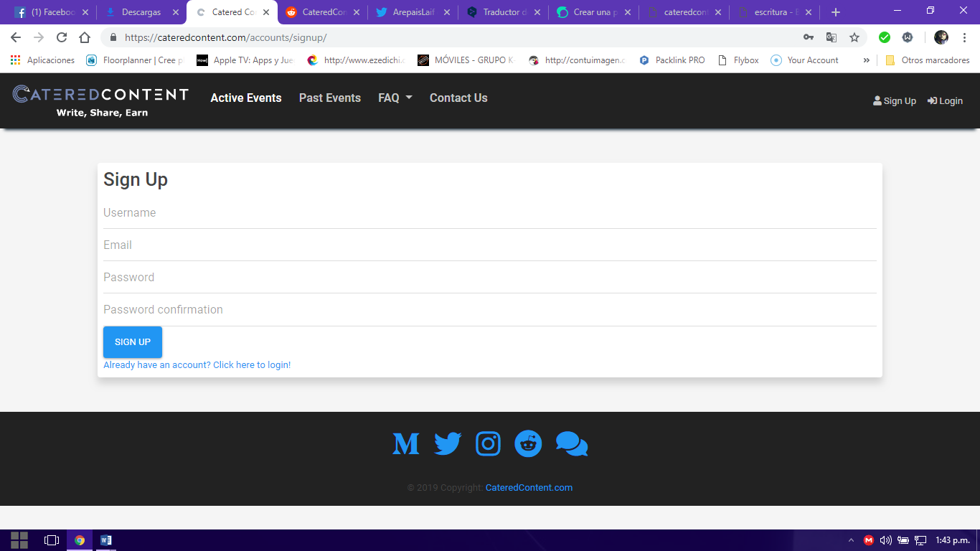Click the translate page icon

point(831,37)
